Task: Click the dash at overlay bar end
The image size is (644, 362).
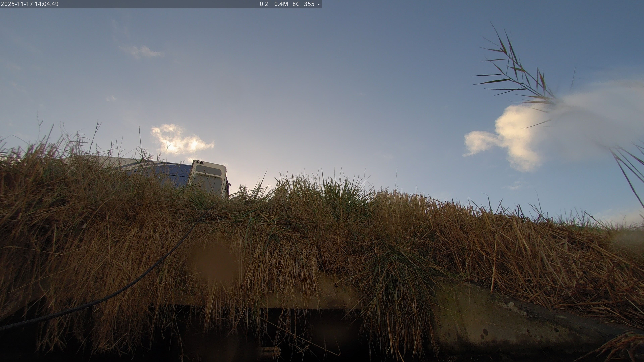Action: pos(318,4)
